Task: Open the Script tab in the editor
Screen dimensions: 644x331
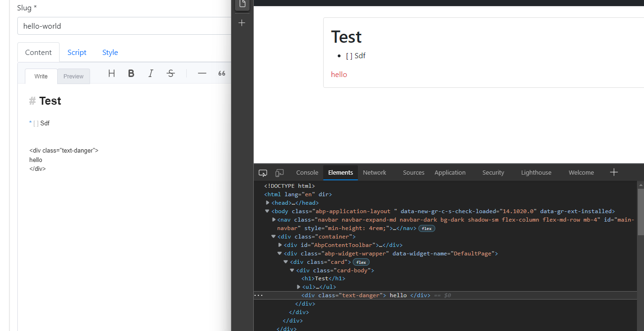Action: 76,52
